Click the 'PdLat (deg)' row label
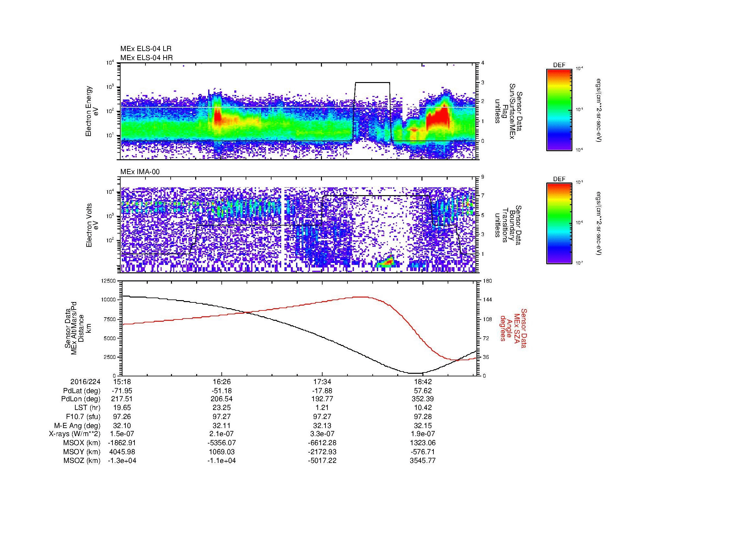This screenshot has height=534, width=756. (82, 391)
